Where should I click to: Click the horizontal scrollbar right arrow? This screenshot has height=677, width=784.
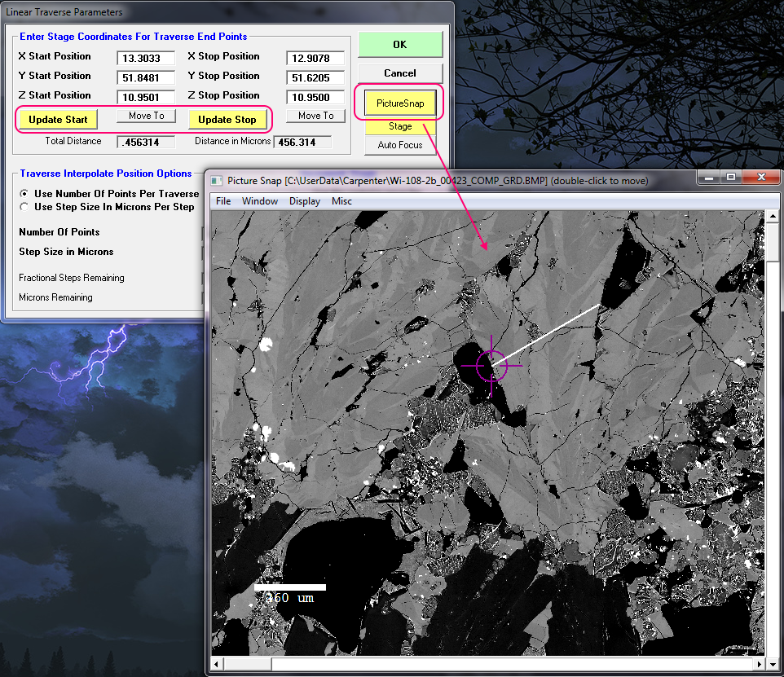[758, 664]
